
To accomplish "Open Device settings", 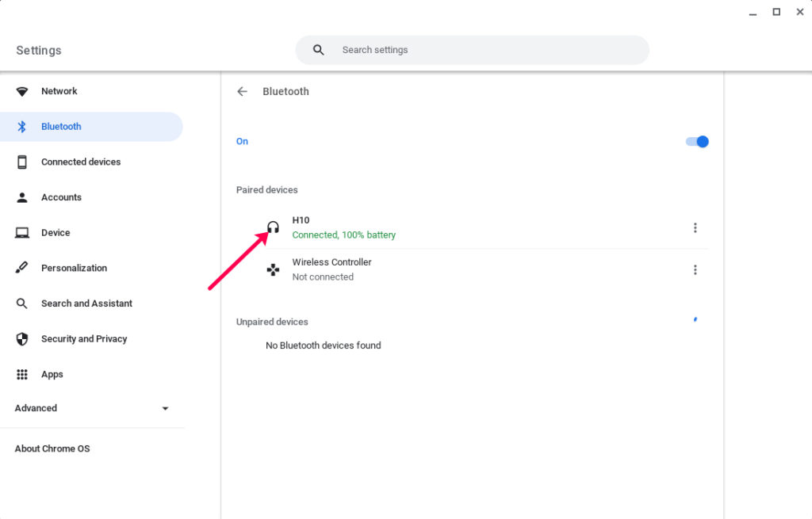I will (x=92, y=233).
